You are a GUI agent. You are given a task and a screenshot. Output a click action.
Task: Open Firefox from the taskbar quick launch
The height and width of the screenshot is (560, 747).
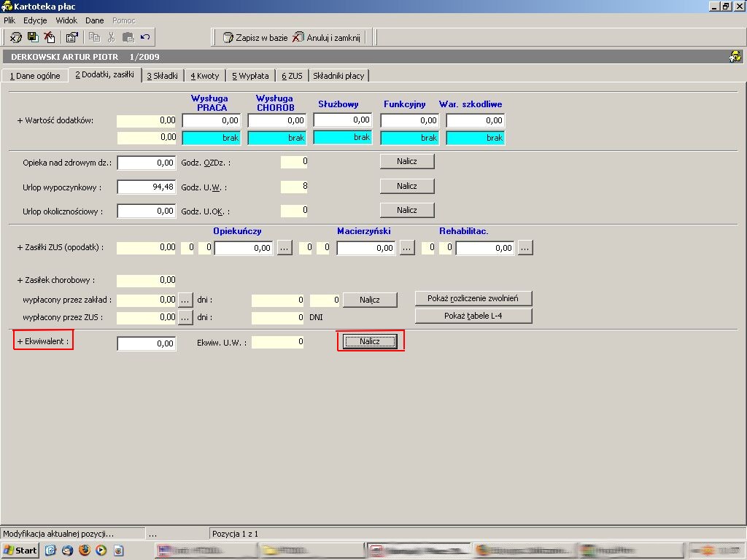(85, 550)
